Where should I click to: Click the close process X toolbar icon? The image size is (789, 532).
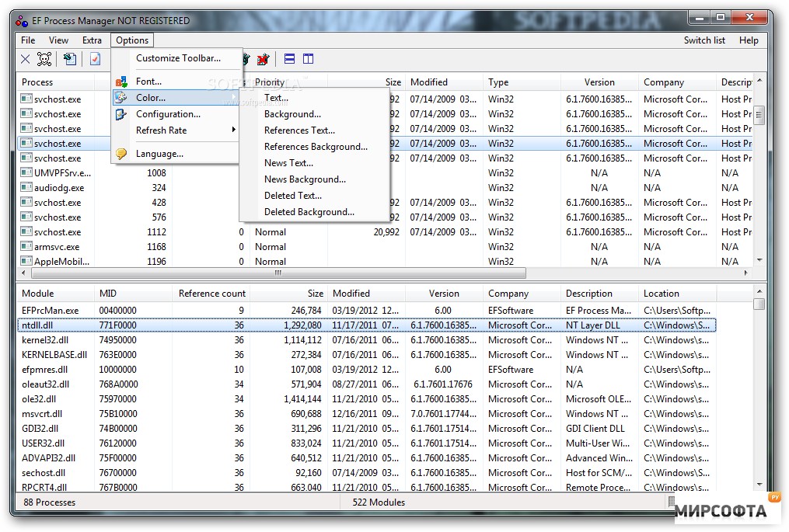[25, 59]
